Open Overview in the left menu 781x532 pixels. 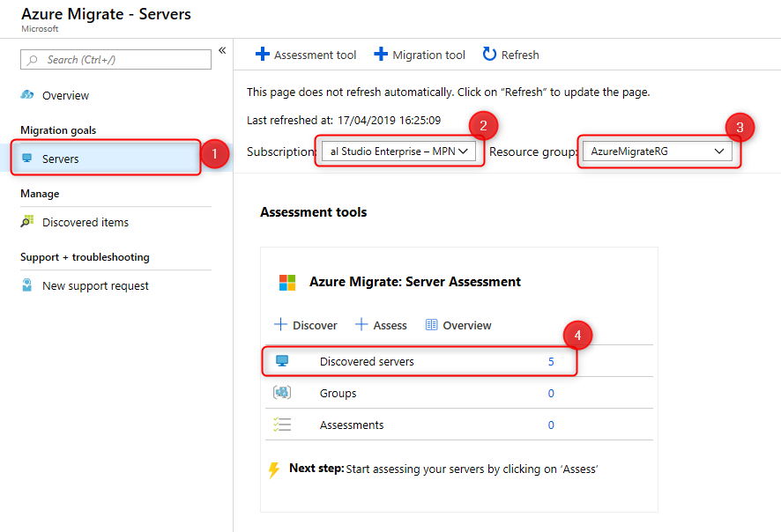[65, 95]
